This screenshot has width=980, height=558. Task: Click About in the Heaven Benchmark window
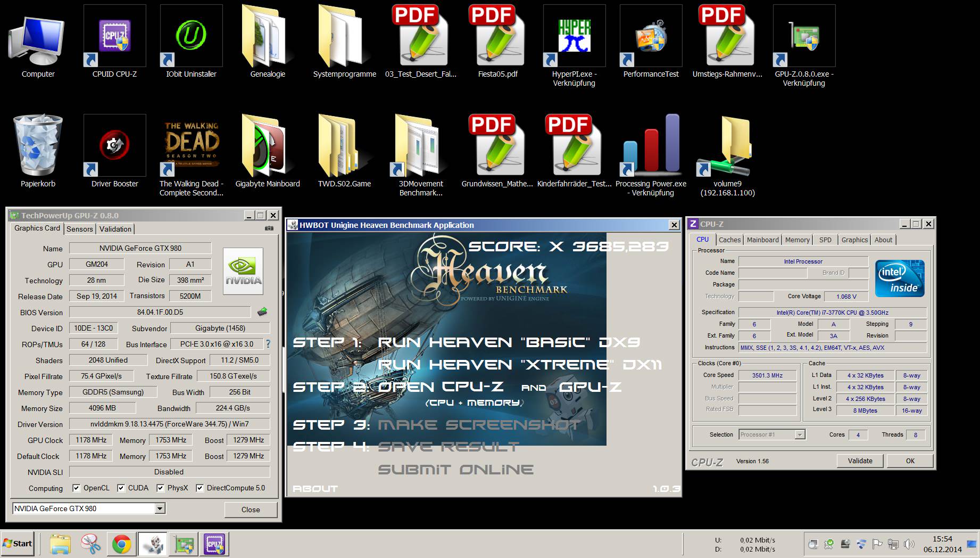[315, 489]
